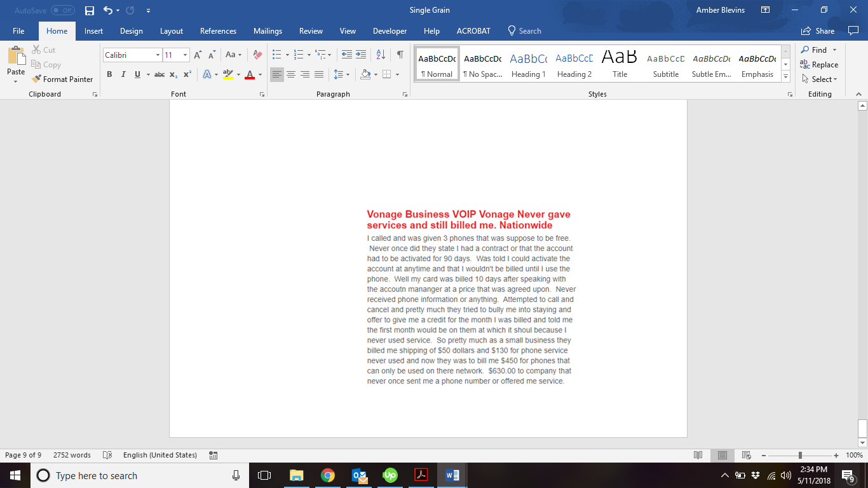868x488 pixels.
Task: Apply the Heading 1 style
Action: 529,65
